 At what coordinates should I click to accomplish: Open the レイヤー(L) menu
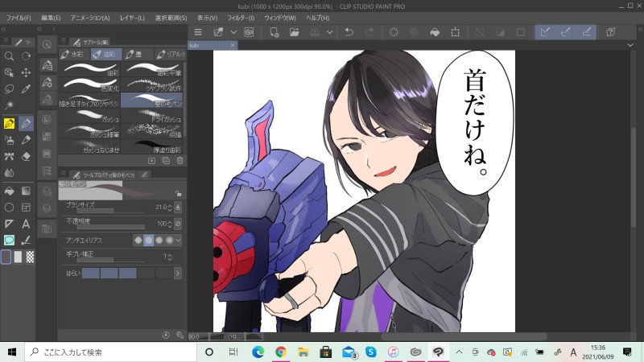(132, 18)
